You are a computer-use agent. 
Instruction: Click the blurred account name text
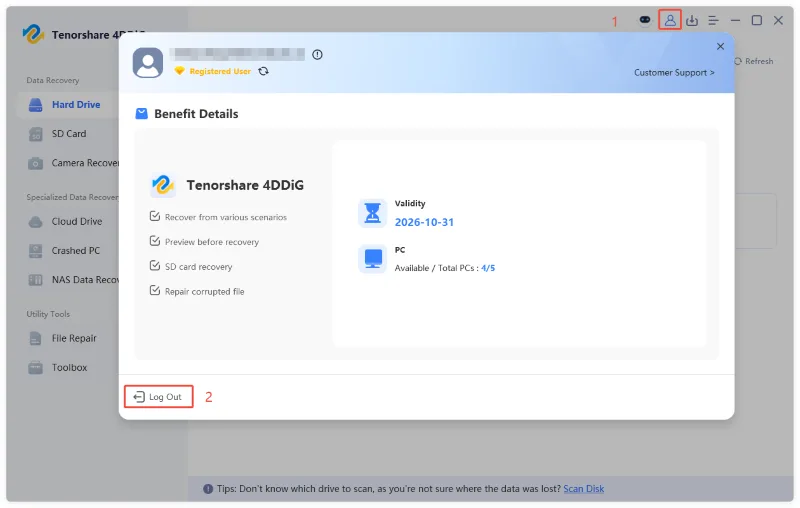click(237, 54)
